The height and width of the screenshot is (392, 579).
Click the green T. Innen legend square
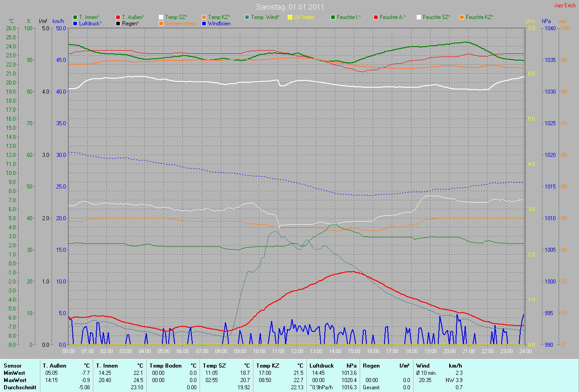coord(75,17)
